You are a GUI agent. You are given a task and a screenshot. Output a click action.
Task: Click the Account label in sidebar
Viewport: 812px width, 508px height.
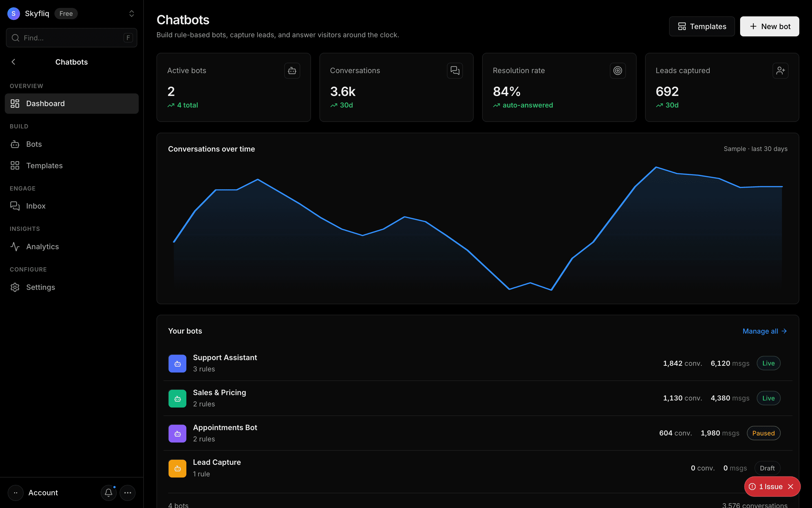[x=43, y=492]
